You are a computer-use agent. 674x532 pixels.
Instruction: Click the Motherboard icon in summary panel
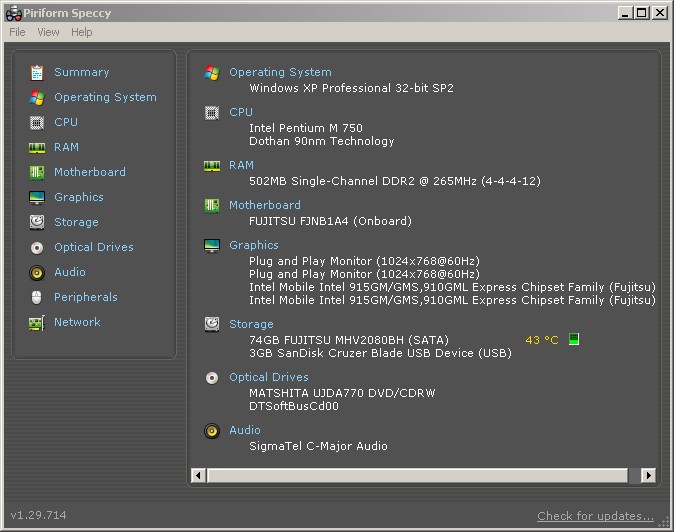click(212, 206)
